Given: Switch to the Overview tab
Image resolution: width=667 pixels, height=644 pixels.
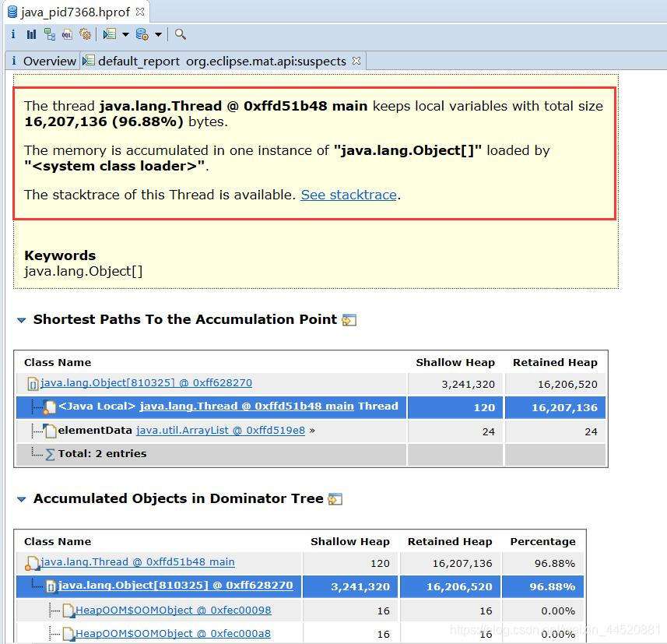Looking at the screenshot, I should point(44,62).
